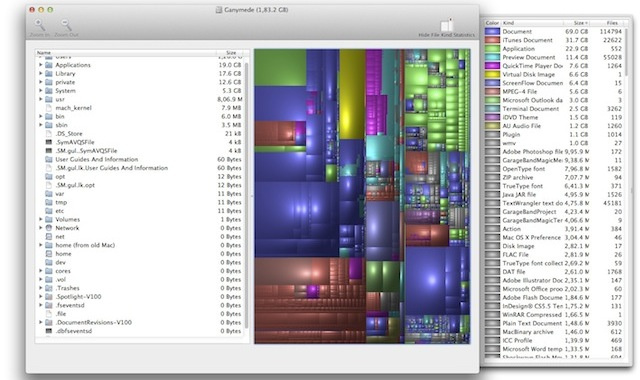640x380 pixels.
Task: Select the "Plain Text Document" kind row
Action: [x=554, y=323]
